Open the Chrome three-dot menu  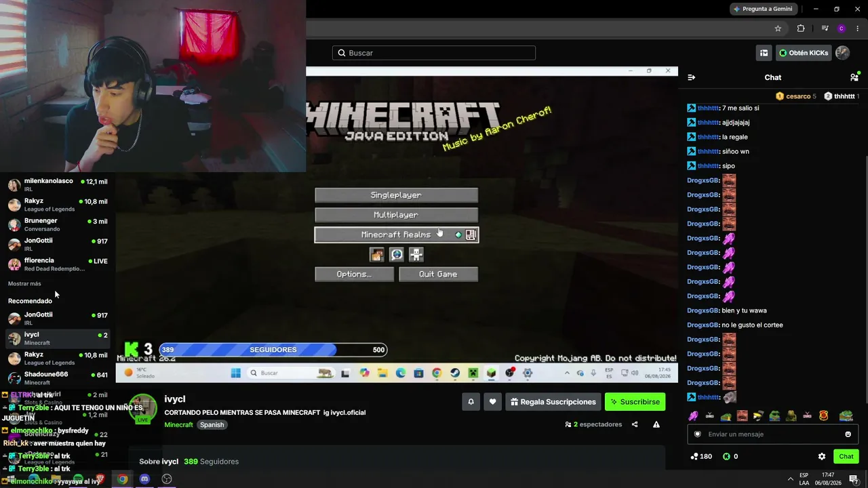858,28
